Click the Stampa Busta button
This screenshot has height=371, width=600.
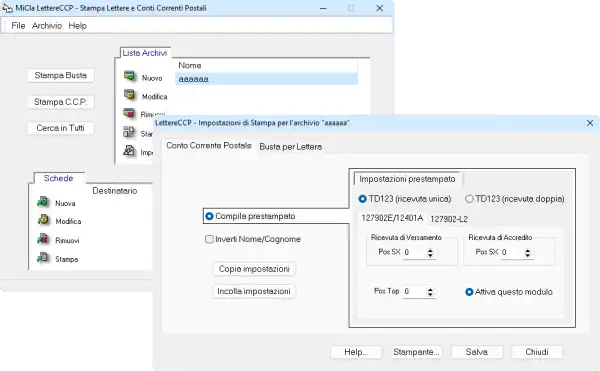tap(60, 75)
